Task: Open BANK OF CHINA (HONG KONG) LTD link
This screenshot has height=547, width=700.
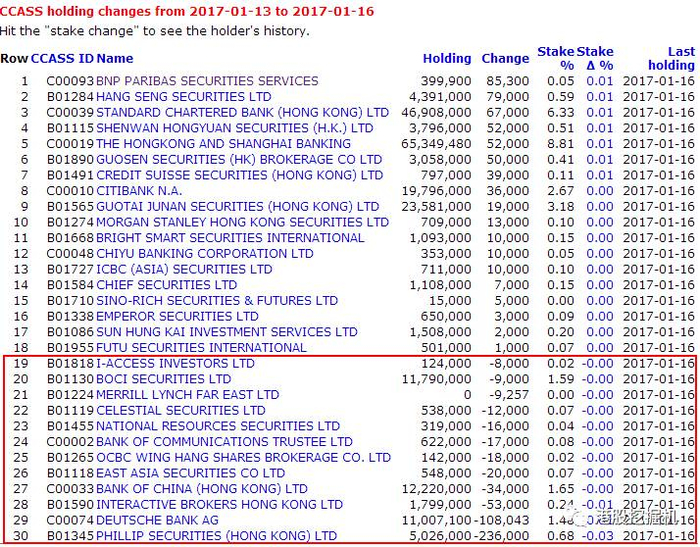Action: pyautogui.click(x=202, y=489)
